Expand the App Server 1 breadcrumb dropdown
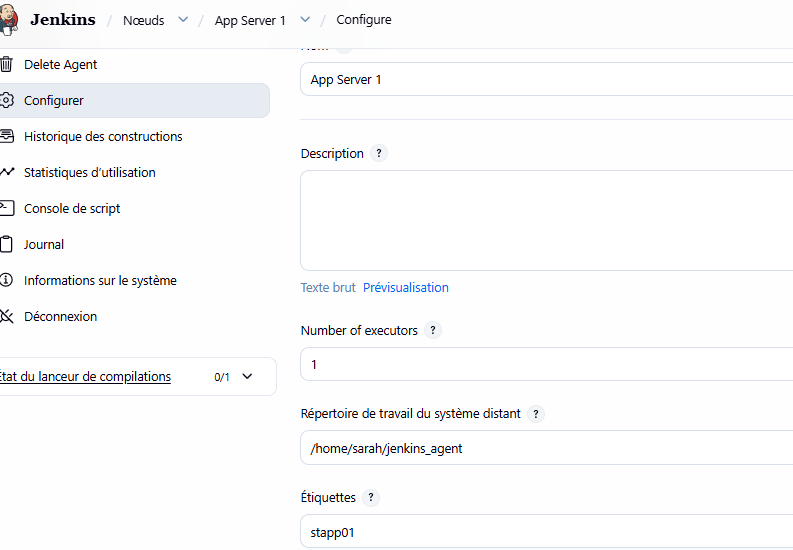 tap(305, 20)
